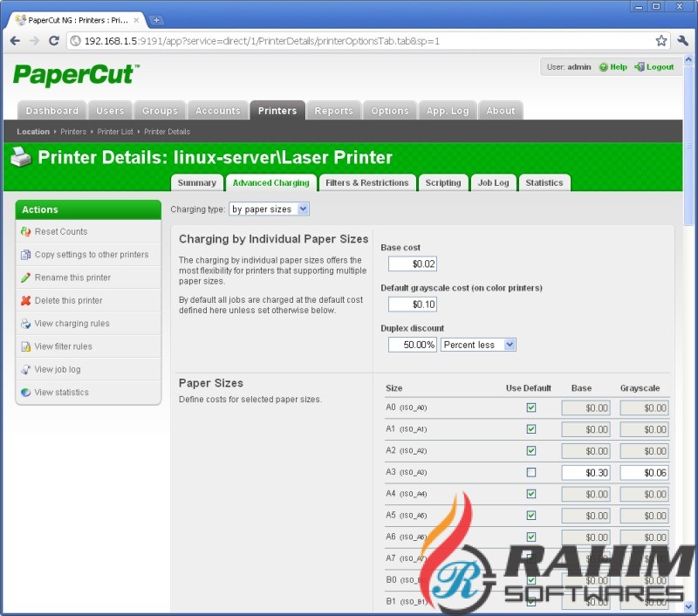Click the Help icon in header
Image resolution: width=698 pixels, height=616 pixels.
[x=603, y=67]
